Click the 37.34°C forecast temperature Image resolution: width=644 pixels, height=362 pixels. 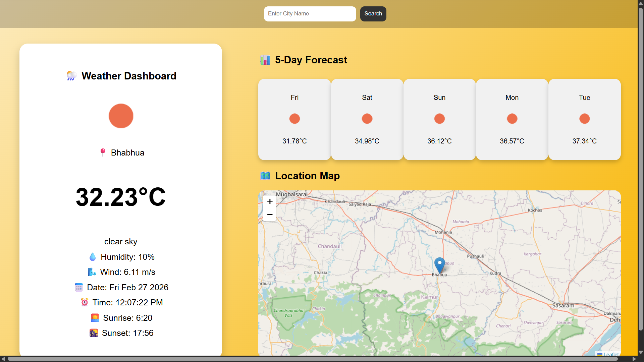click(584, 141)
